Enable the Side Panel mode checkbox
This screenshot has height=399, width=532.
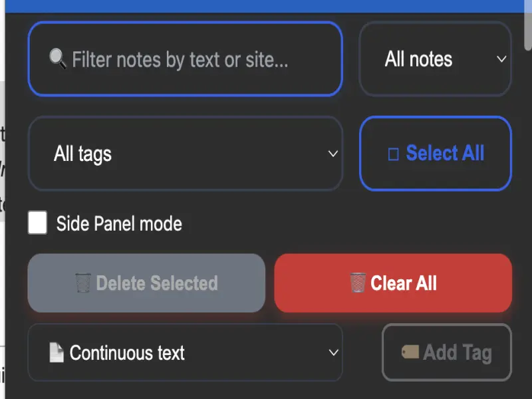click(38, 223)
